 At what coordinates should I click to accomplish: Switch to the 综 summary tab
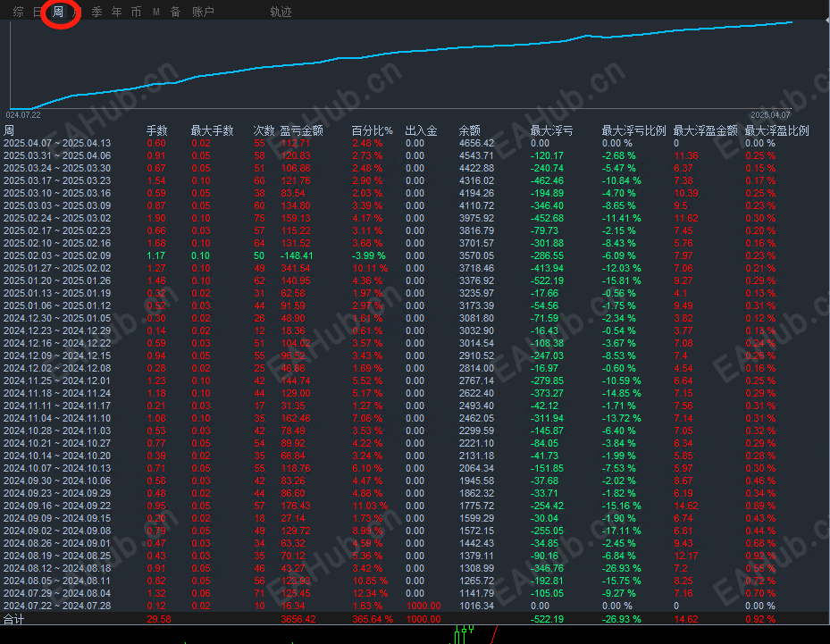(19, 12)
